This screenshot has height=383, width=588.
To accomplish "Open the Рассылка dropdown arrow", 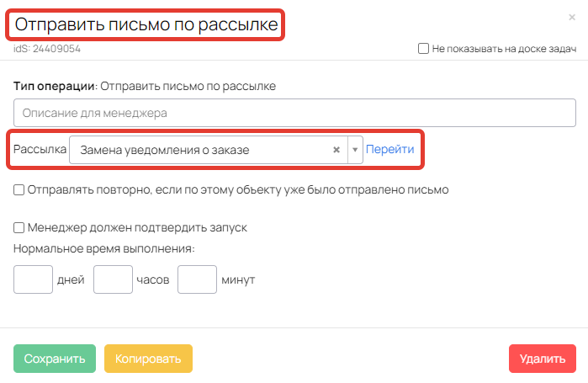I will coord(355,150).
